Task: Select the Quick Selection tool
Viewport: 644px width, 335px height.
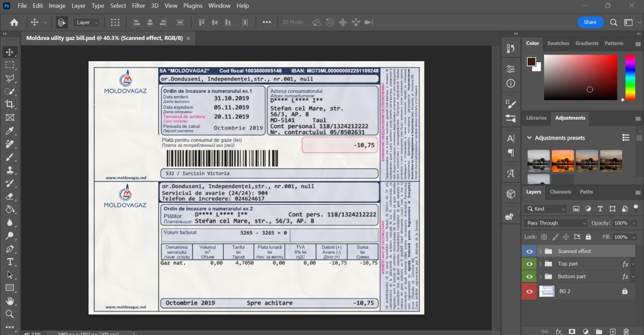Action: (x=9, y=91)
